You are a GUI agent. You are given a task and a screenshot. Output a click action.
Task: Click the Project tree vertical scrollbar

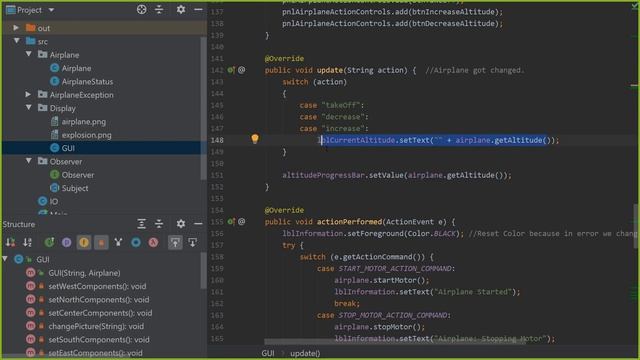(x=203, y=108)
